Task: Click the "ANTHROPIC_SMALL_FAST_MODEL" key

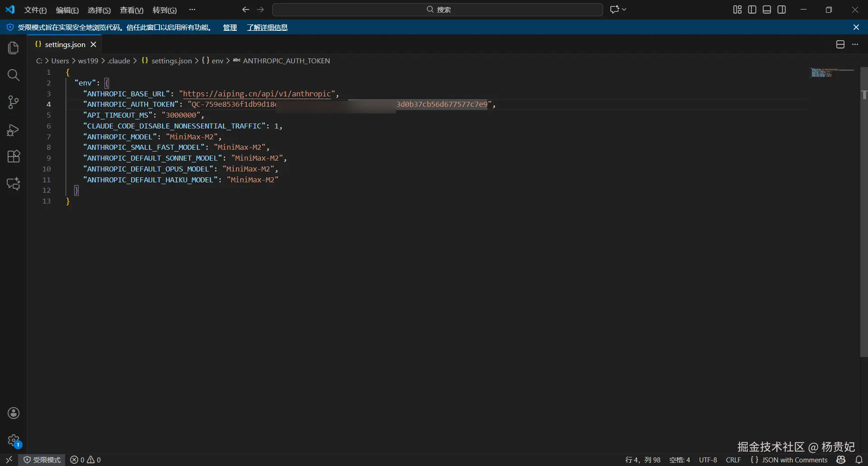Action: click(x=144, y=147)
